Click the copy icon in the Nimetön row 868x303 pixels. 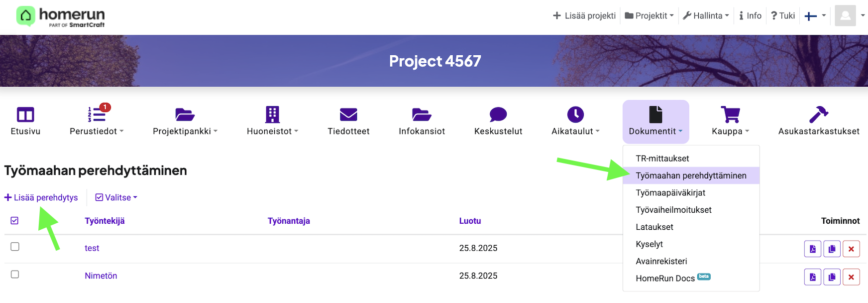832,277
